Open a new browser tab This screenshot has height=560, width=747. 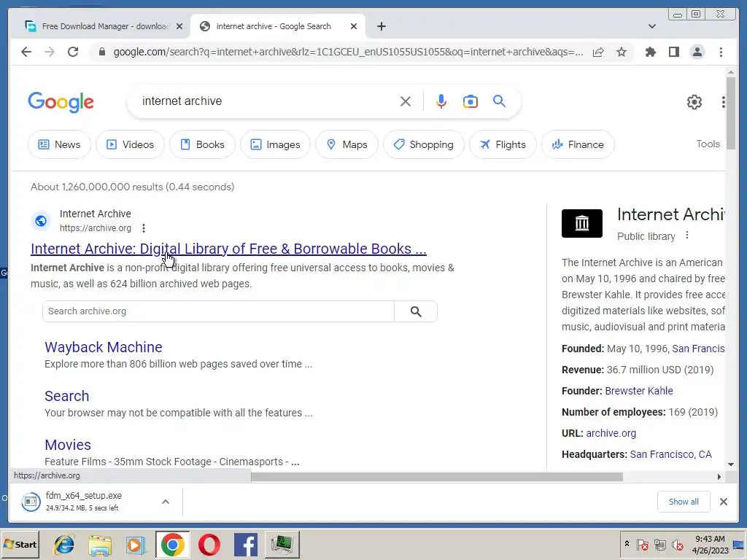[381, 26]
